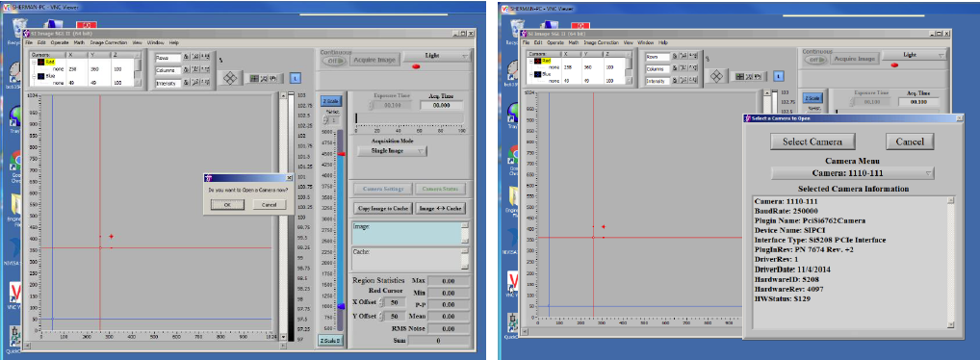Click Columns axis lock icon in left screenshot
The height and width of the screenshot is (360, 980).
(x=186, y=70)
